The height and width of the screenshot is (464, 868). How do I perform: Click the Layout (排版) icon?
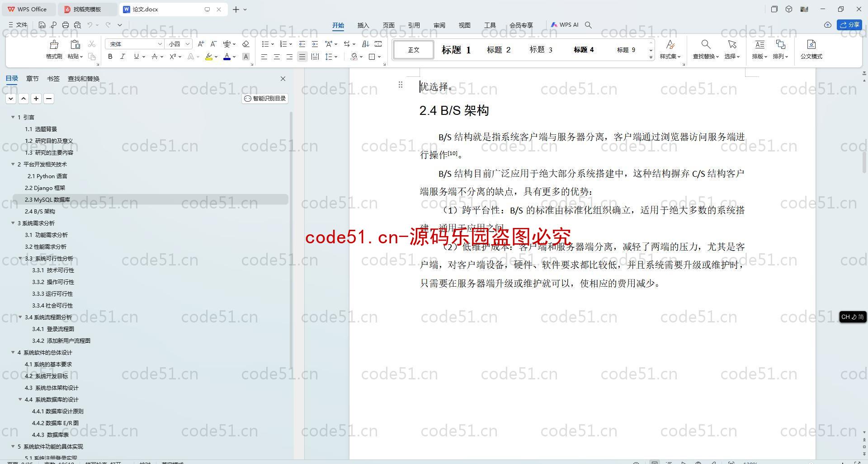click(759, 44)
